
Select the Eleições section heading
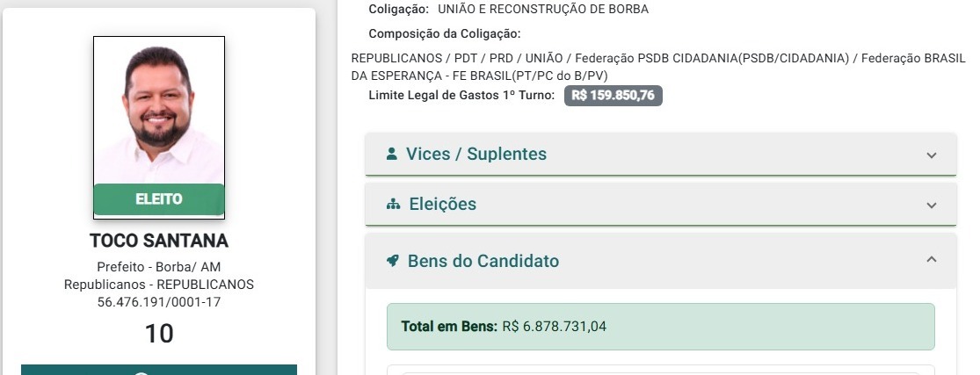tap(442, 205)
